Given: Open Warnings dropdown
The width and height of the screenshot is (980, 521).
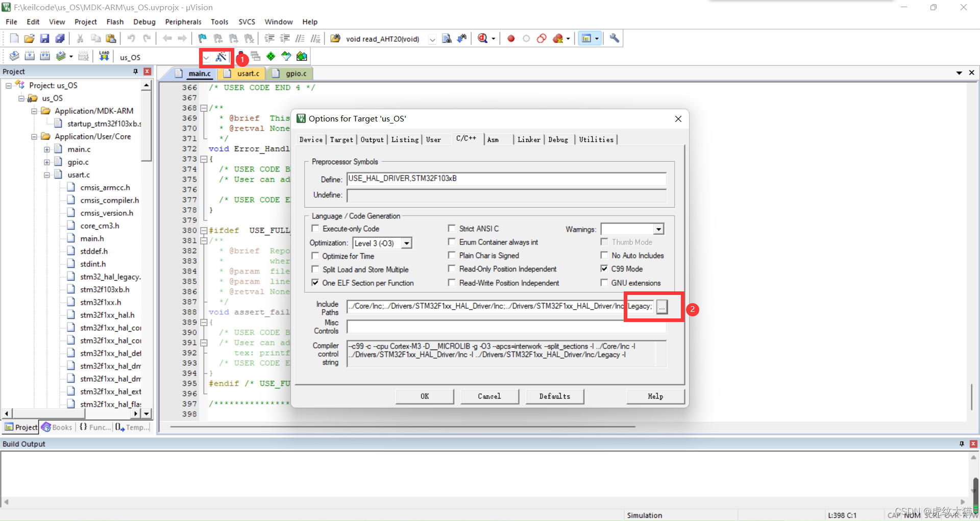Looking at the screenshot, I should (x=659, y=229).
